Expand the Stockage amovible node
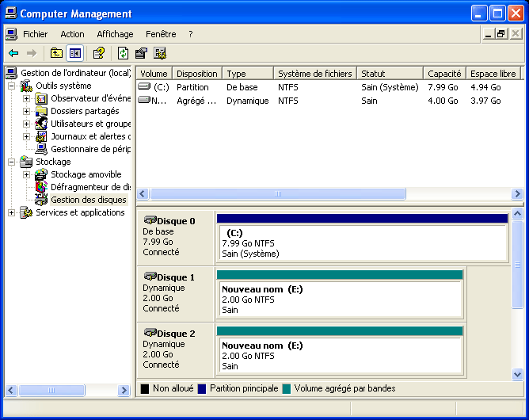The height and width of the screenshot is (420, 529). tap(27, 174)
